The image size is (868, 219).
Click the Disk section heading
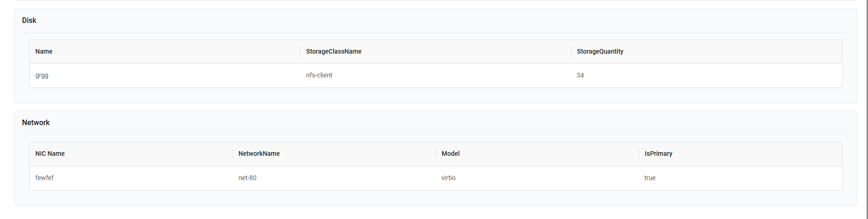[x=29, y=20]
